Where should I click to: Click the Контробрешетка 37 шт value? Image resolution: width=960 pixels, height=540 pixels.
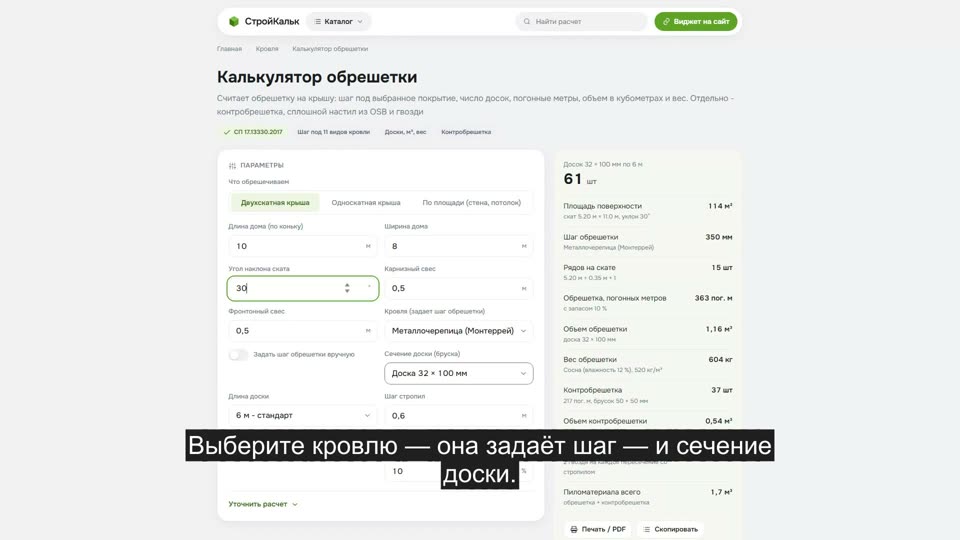(722, 391)
